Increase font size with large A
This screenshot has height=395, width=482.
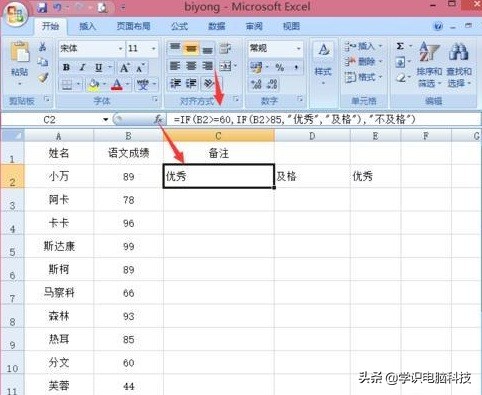(x=124, y=68)
